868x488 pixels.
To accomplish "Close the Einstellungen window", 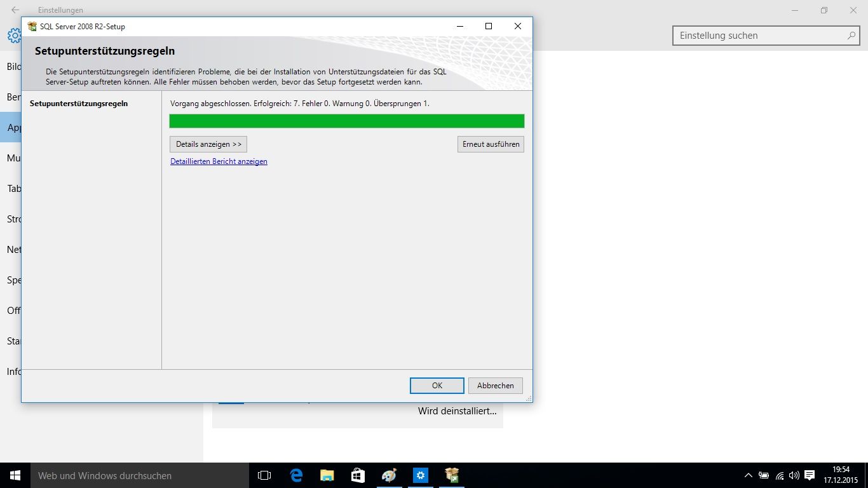I will (x=853, y=10).
